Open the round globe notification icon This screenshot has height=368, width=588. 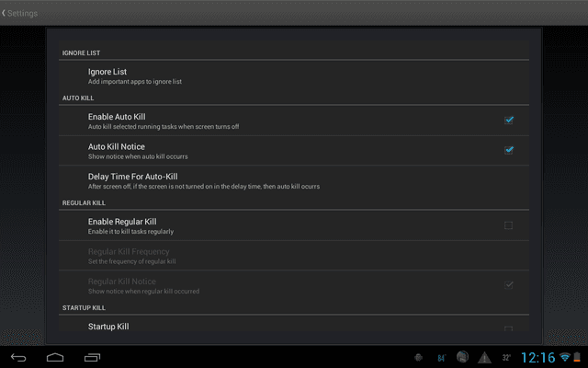[x=462, y=356]
